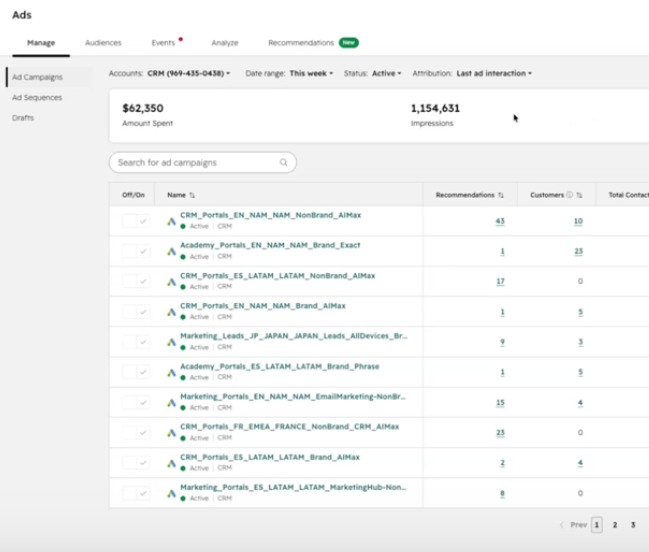
Task: Select Ad Sequences in sidebar
Action: 37,98
